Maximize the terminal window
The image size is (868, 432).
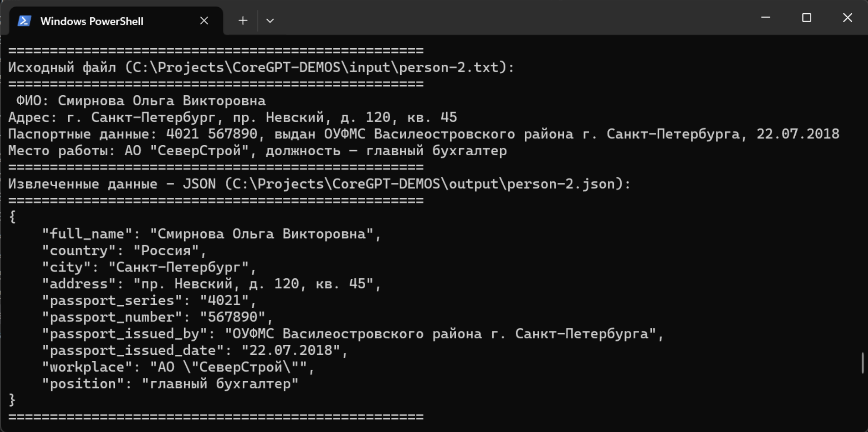(x=807, y=18)
